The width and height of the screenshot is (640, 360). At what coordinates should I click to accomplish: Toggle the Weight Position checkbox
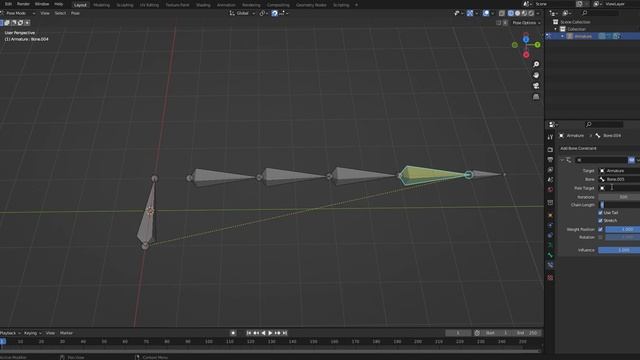[600, 229]
